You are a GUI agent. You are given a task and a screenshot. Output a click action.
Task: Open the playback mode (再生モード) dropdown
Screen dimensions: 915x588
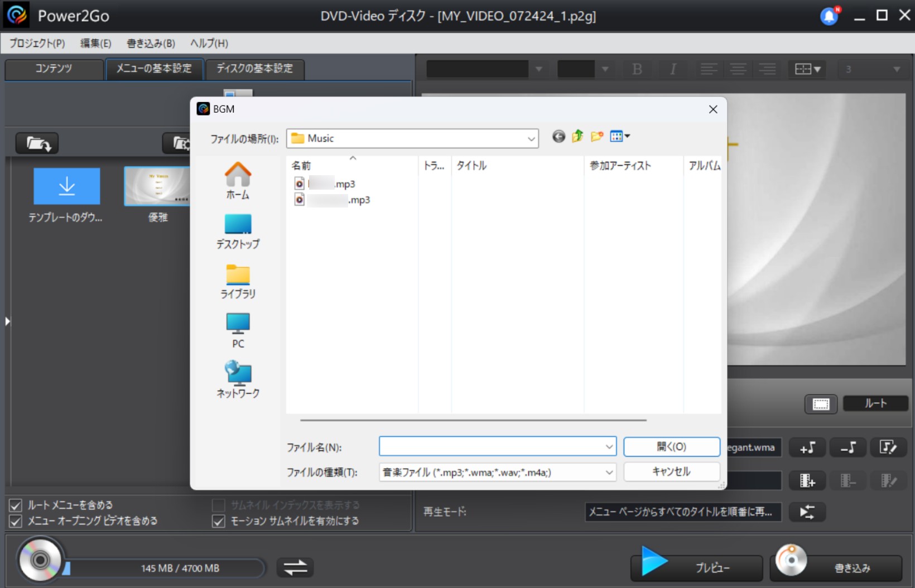683,512
